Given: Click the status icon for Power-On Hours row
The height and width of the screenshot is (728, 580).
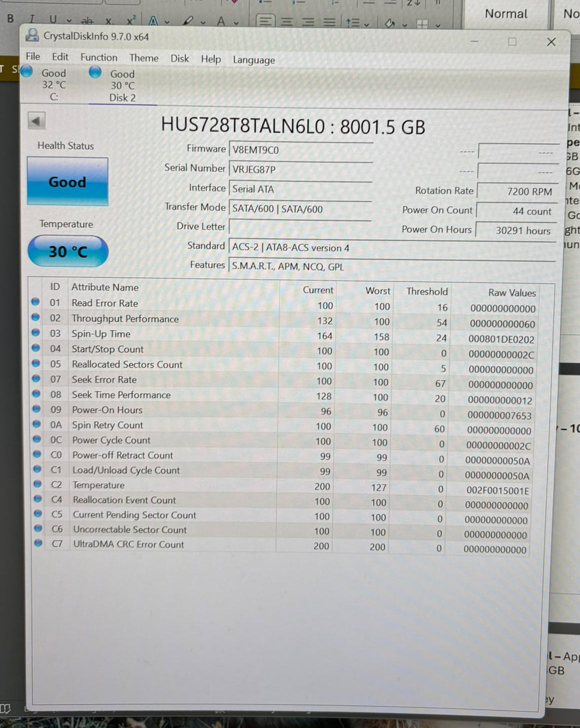Looking at the screenshot, I should pos(36,408).
